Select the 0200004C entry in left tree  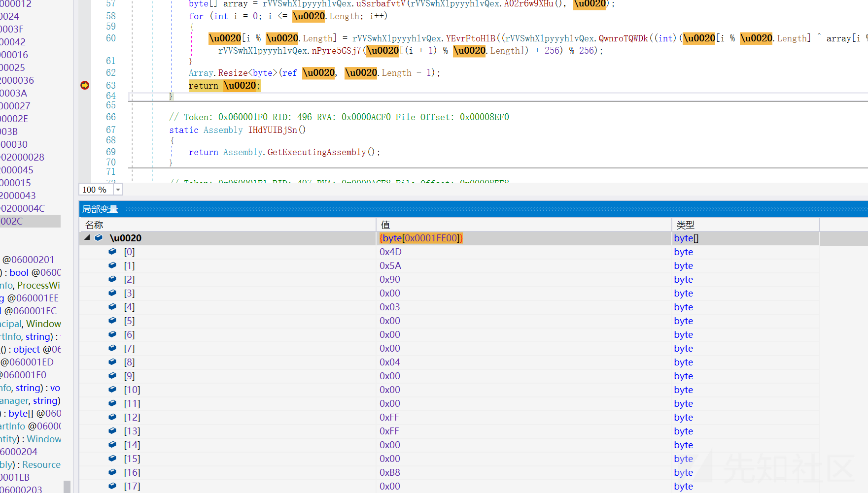(22, 208)
